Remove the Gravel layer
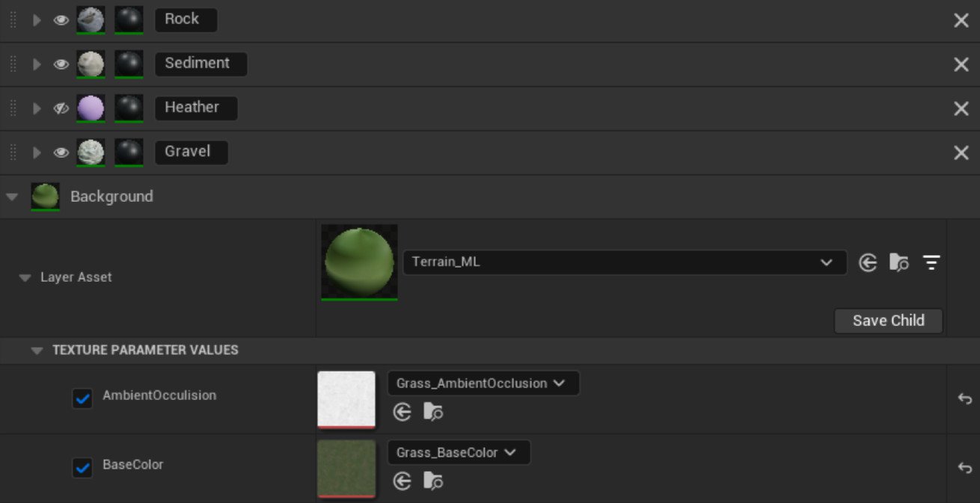This screenshot has height=503, width=980. tap(961, 152)
